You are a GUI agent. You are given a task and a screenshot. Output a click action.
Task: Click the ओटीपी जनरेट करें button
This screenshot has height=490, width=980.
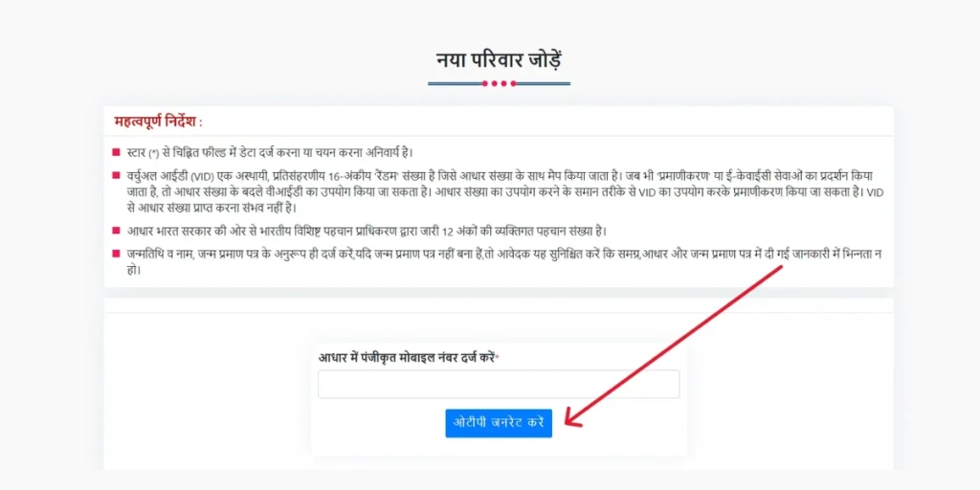pyautogui.click(x=499, y=423)
